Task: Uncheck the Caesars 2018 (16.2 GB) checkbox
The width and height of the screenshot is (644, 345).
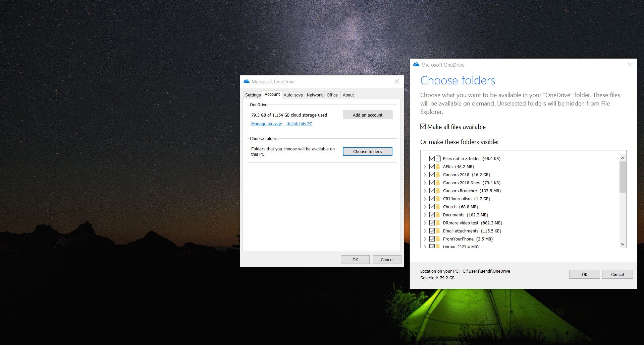Action: tap(432, 175)
